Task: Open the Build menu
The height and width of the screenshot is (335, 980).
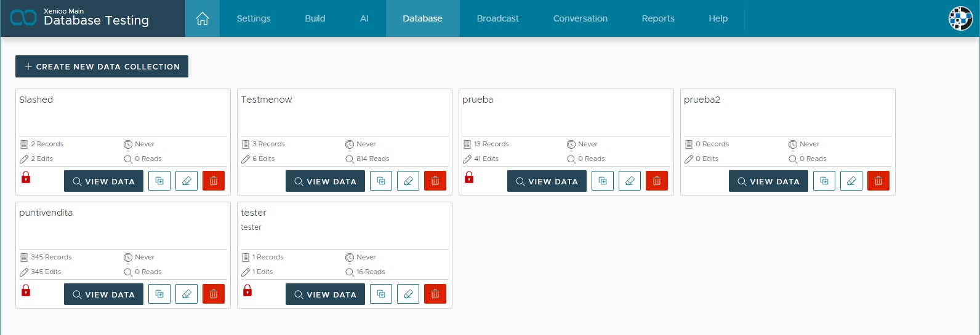Action: (x=315, y=18)
